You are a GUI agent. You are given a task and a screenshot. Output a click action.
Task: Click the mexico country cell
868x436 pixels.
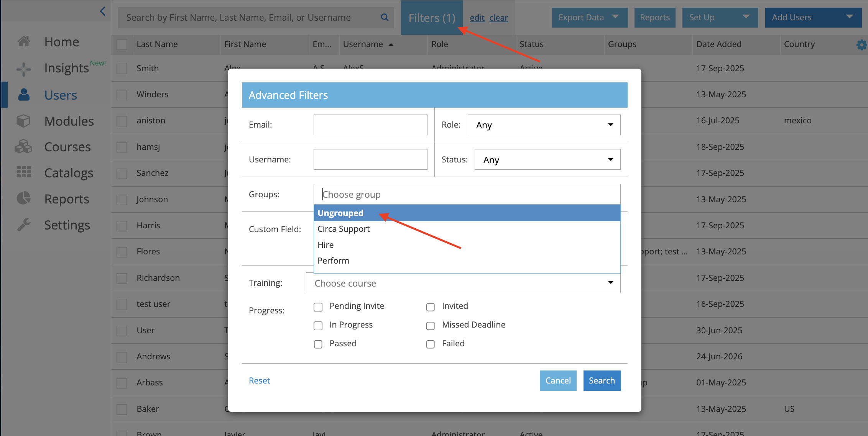point(798,120)
